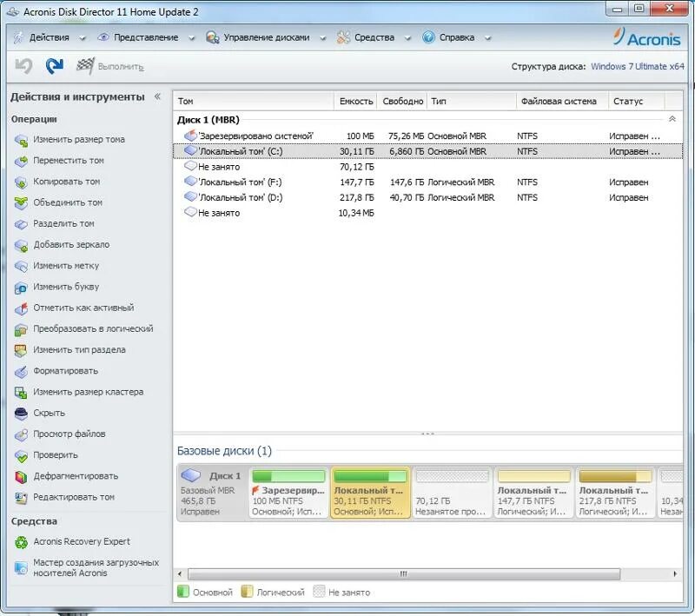The width and height of the screenshot is (695, 616).
Task: Collapse the Диск 1 (MBR) group
Action: [672, 119]
